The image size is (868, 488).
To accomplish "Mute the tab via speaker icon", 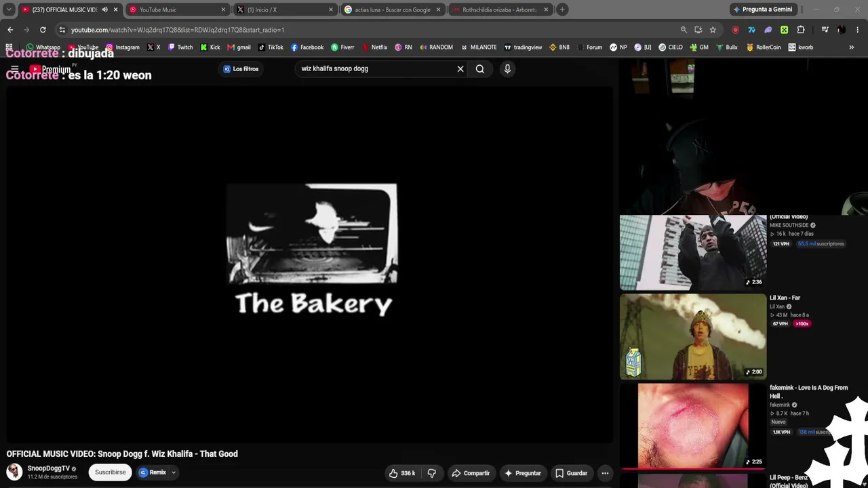I will (104, 9).
